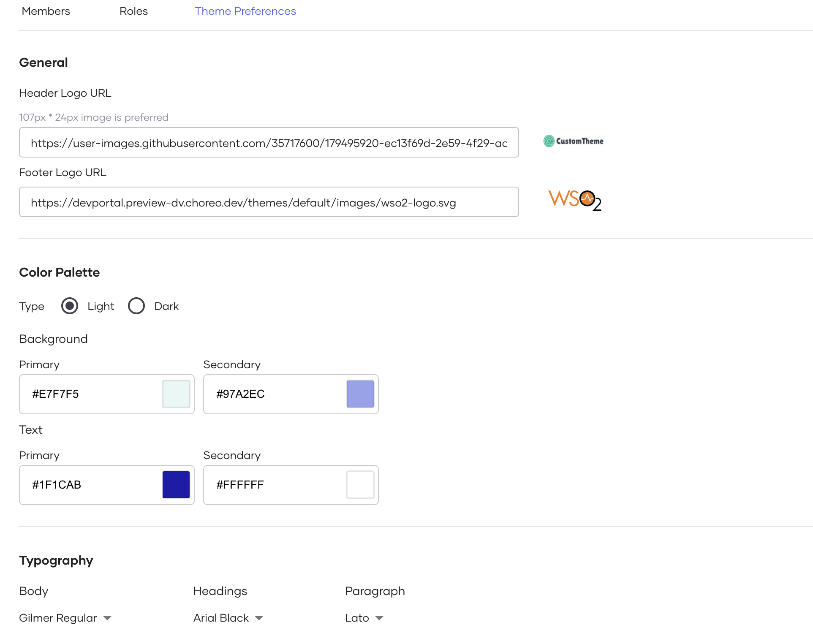This screenshot has height=644, width=813.
Task: Open Paragraph font dropdown Lato
Action: 364,618
